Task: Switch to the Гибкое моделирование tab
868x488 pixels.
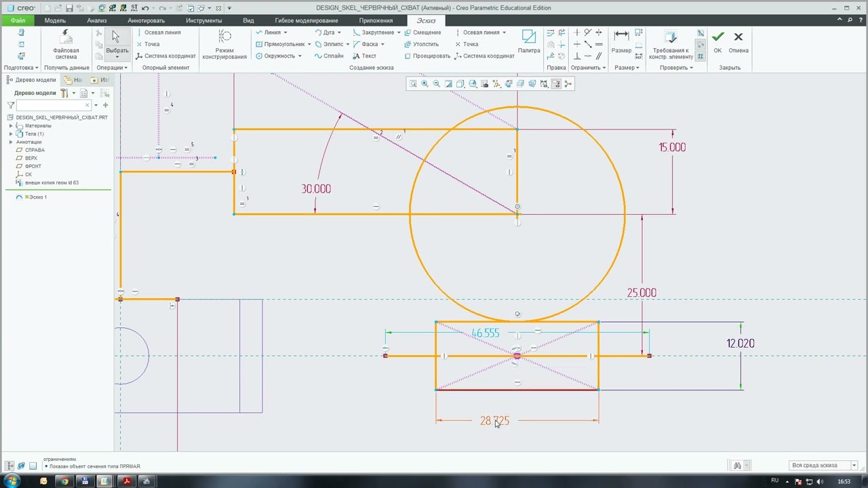Action: point(307,20)
